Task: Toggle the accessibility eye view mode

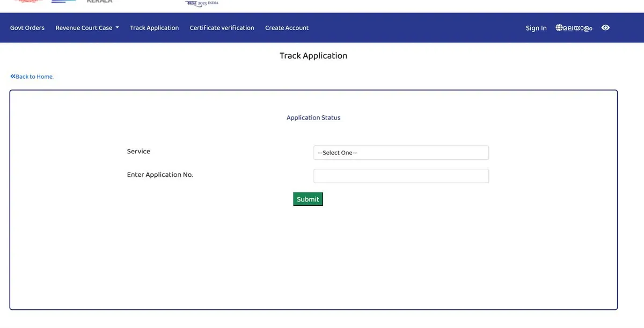Action: point(605,27)
